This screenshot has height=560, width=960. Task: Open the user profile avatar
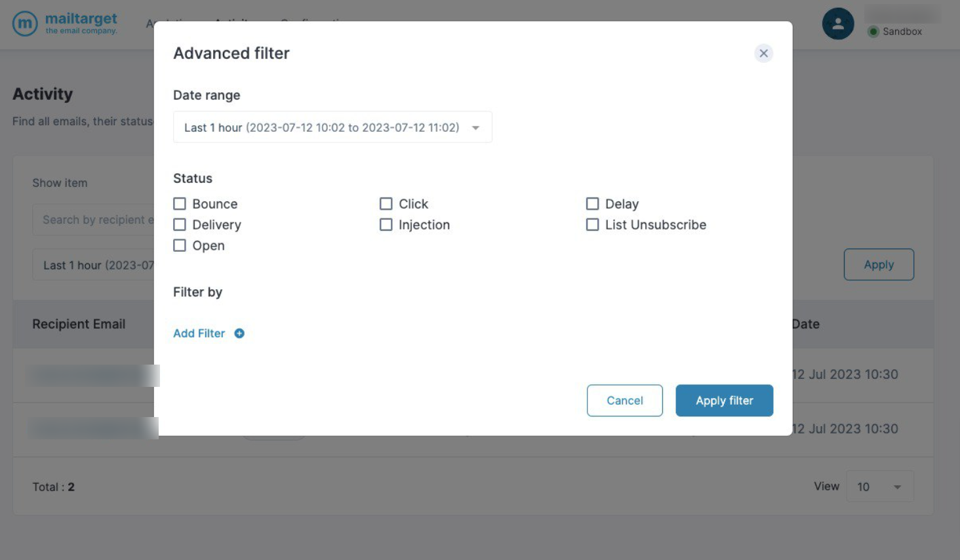point(837,24)
